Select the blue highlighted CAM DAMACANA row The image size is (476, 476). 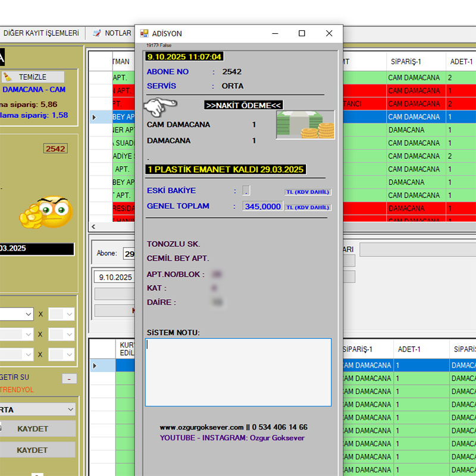coord(414,117)
